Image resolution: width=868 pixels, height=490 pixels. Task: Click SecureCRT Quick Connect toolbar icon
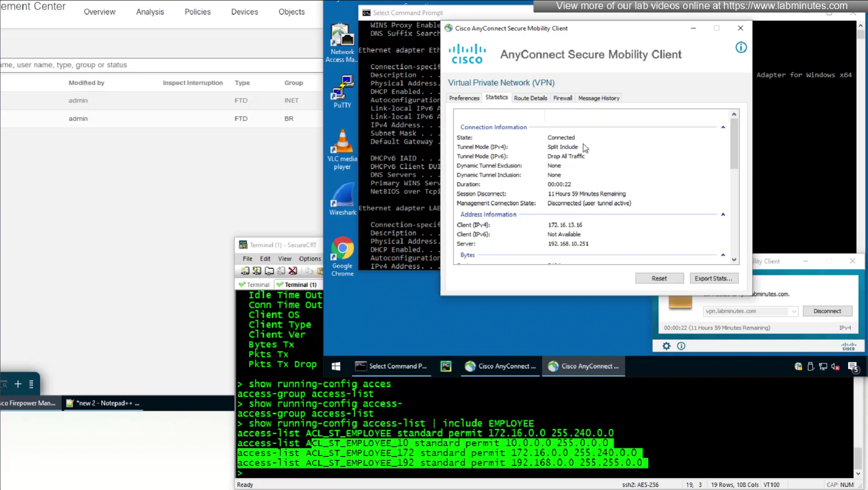click(x=257, y=271)
